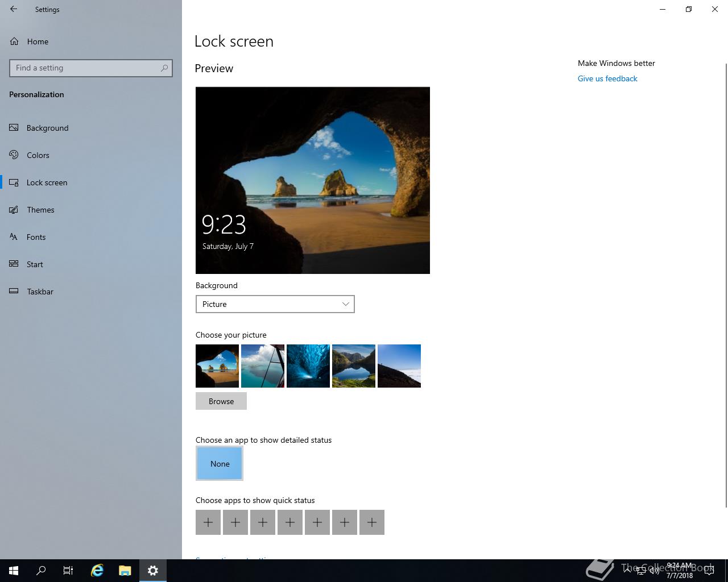Click the Start tiles icon in the sidebar

(14, 264)
